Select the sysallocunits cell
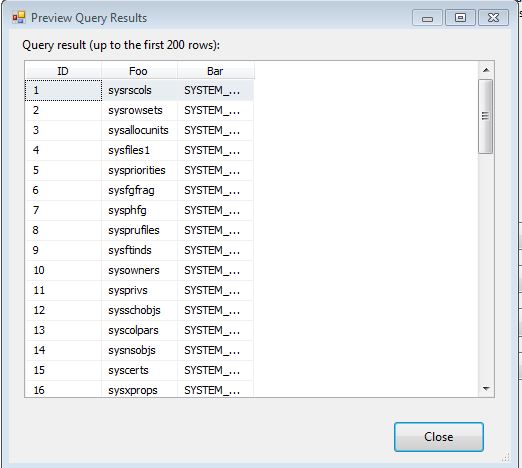 [x=139, y=130]
